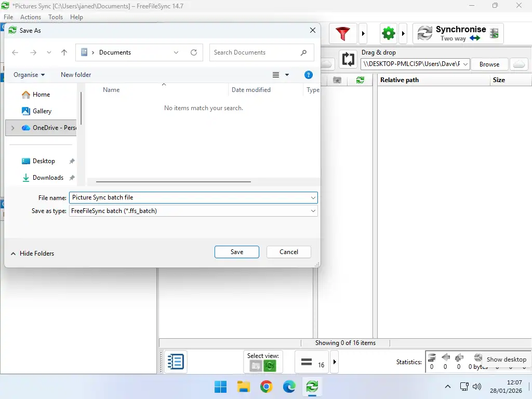Expand the Documents breadcrumb chevron
532x399 pixels.
pos(176,52)
